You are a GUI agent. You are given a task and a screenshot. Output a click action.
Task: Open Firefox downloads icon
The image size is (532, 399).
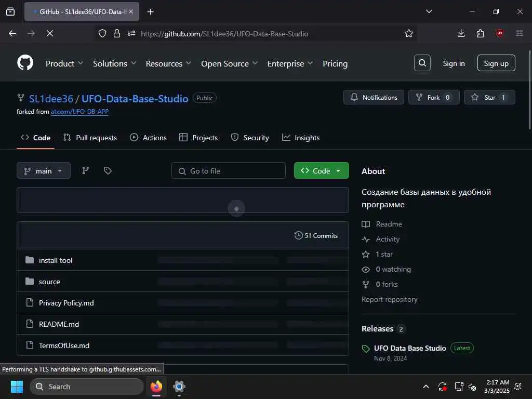[461, 33]
